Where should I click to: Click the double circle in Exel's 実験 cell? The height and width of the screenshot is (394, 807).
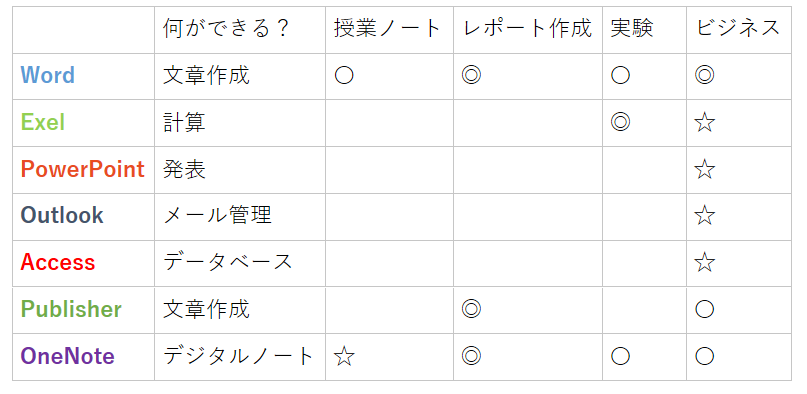pos(620,122)
